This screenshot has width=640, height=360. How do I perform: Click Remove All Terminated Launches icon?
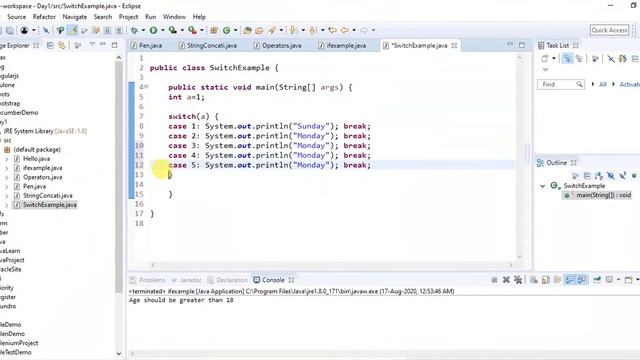[518, 280]
